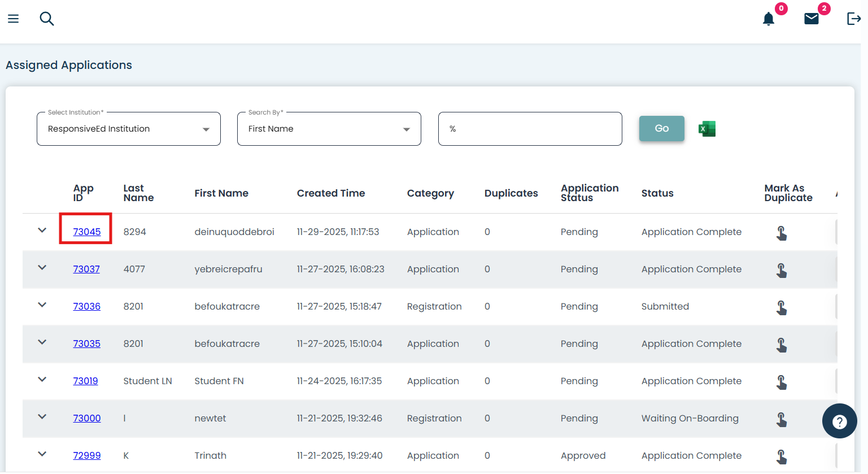
Task: Expand the row for application 72999
Action: click(x=42, y=454)
